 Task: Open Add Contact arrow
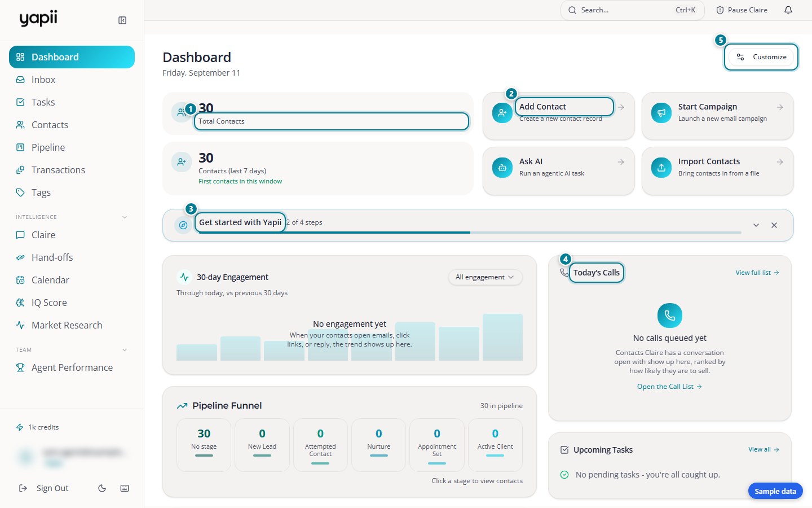[x=621, y=107]
